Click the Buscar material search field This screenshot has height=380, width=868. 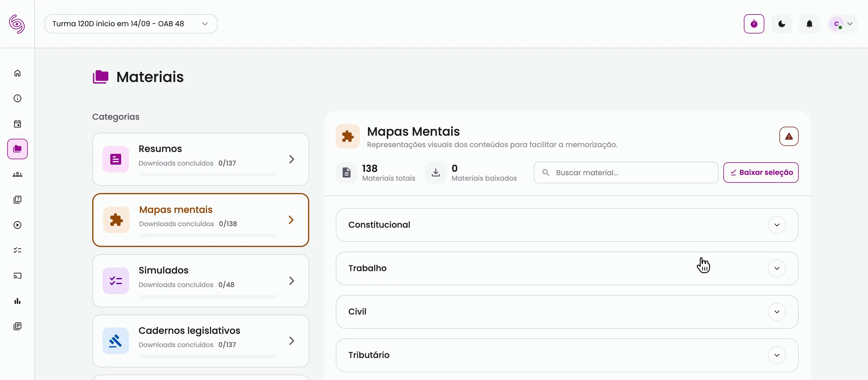626,173
